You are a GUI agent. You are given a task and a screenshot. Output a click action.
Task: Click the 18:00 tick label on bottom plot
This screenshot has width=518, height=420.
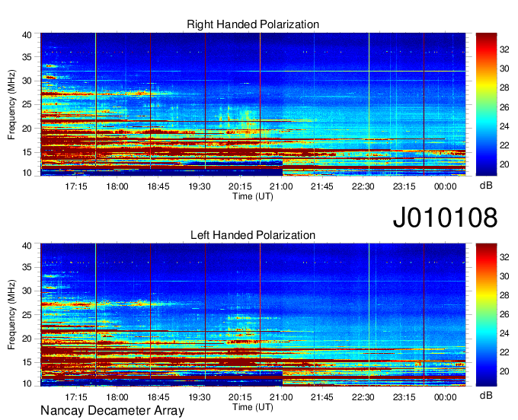point(117,397)
